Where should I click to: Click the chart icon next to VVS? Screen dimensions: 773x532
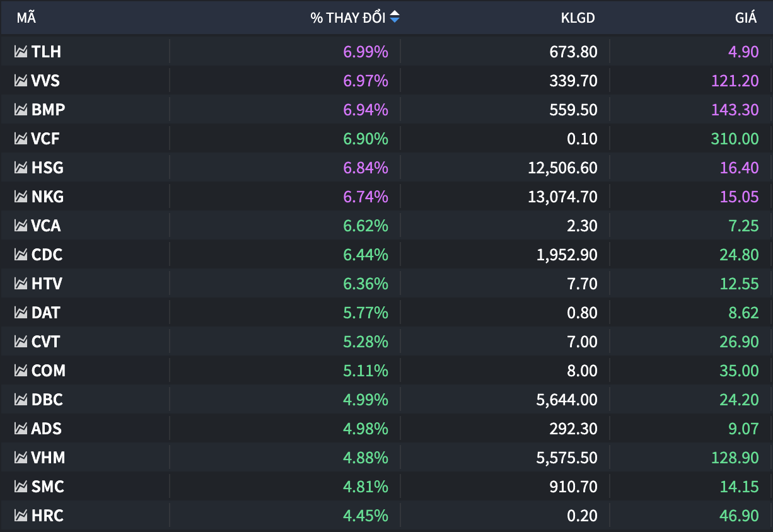(21, 81)
